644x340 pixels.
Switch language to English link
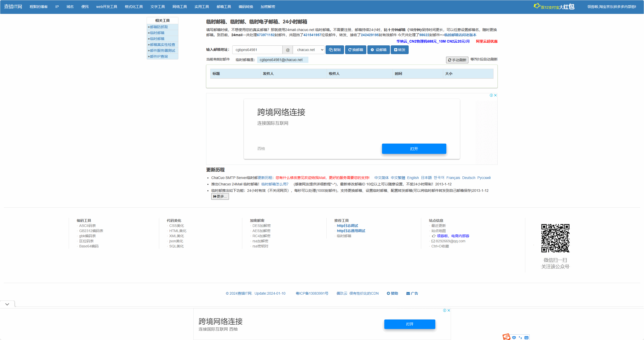[413, 178]
